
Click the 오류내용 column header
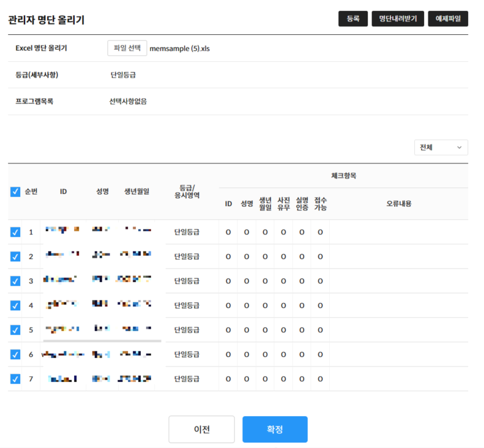click(x=398, y=204)
